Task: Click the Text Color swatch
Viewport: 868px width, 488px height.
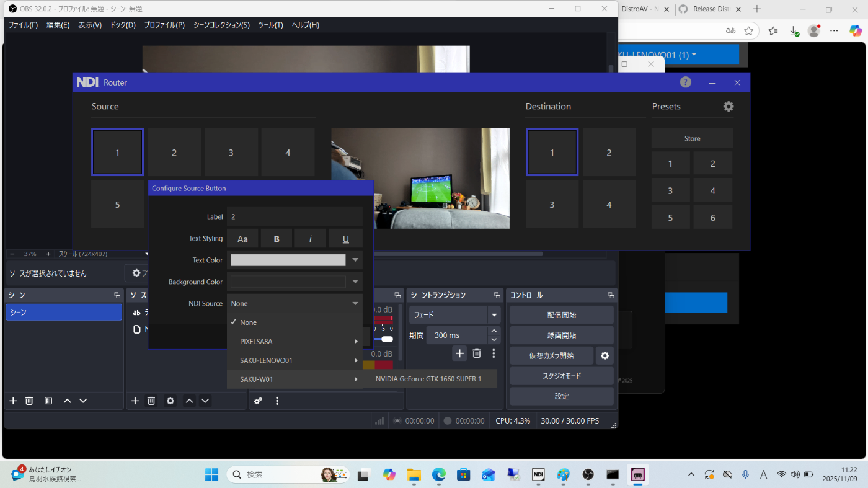Action: pyautogui.click(x=288, y=260)
